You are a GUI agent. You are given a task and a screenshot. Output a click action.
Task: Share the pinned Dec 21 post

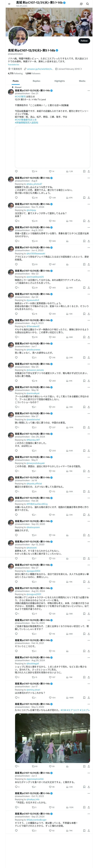point(89,171)
